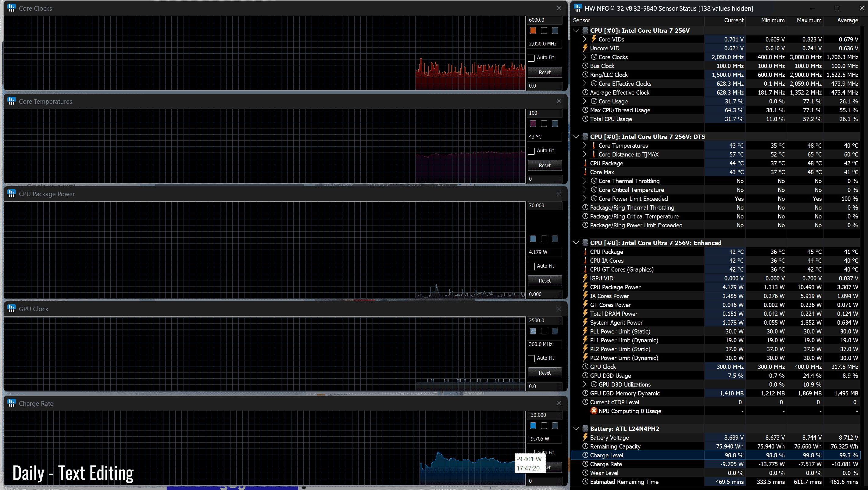
Task: Expand the Core Effective Clocks entry
Action: click(585, 84)
